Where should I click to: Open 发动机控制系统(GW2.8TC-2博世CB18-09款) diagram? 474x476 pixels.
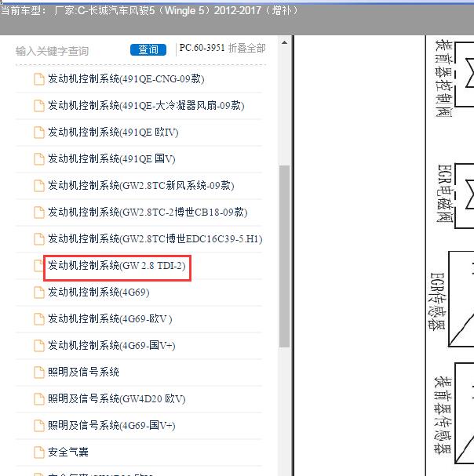coord(148,213)
